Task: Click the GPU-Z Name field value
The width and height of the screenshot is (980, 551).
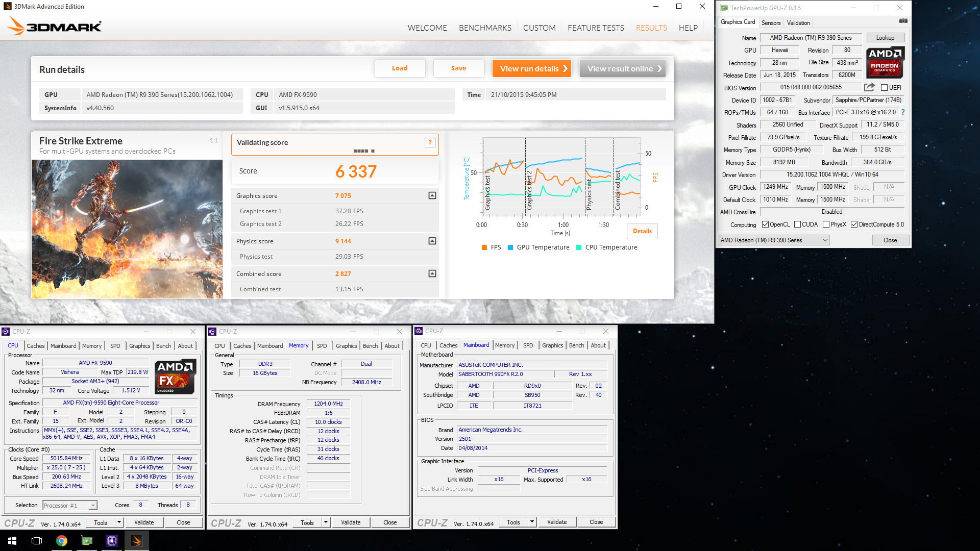Action: click(x=811, y=38)
